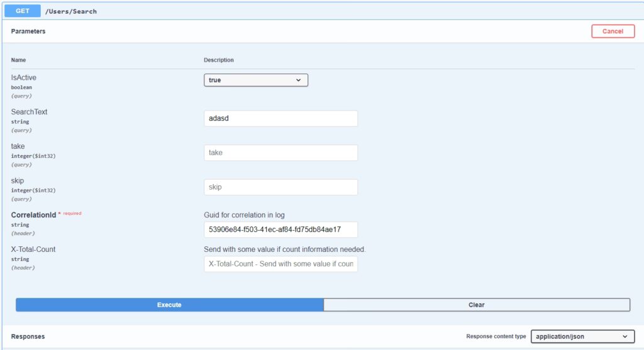This screenshot has height=350, width=644.
Task: Click the CorrelationId GUID input field
Action: (x=280, y=229)
